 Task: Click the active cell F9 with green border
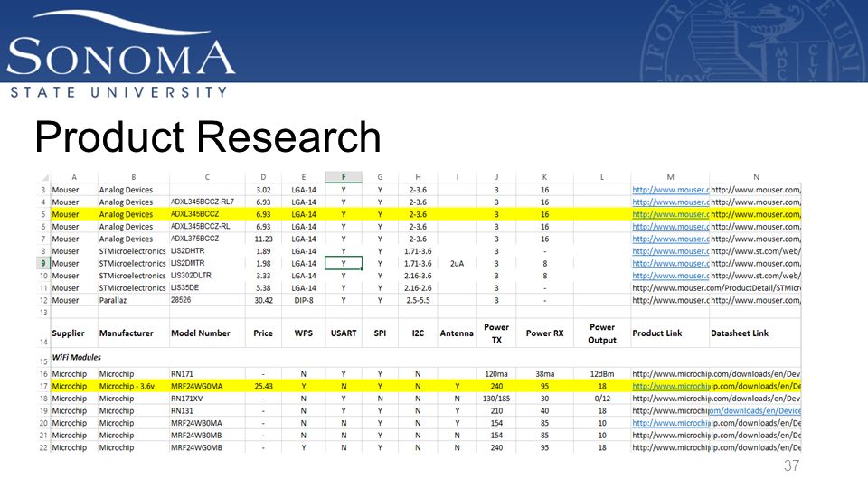tap(344, 263)
